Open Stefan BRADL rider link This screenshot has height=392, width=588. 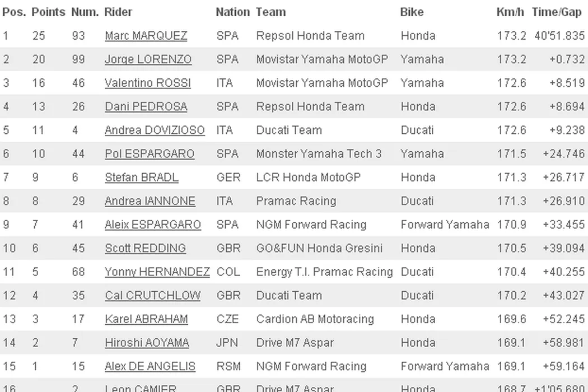tap(141, 178)
